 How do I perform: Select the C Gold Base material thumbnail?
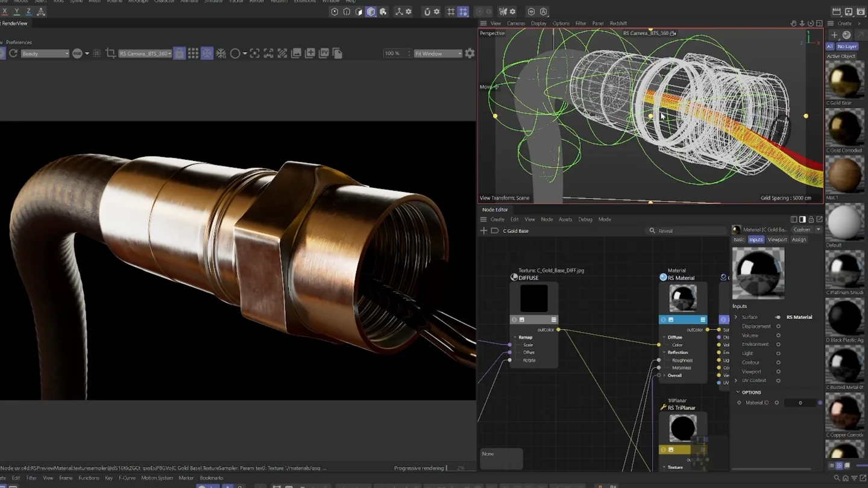844,79
